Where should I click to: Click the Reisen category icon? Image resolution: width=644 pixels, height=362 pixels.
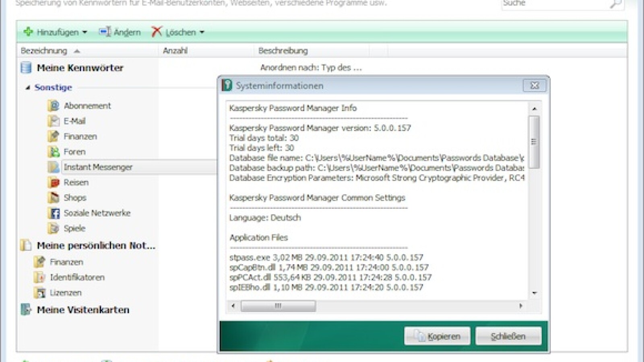coord(53,182)
